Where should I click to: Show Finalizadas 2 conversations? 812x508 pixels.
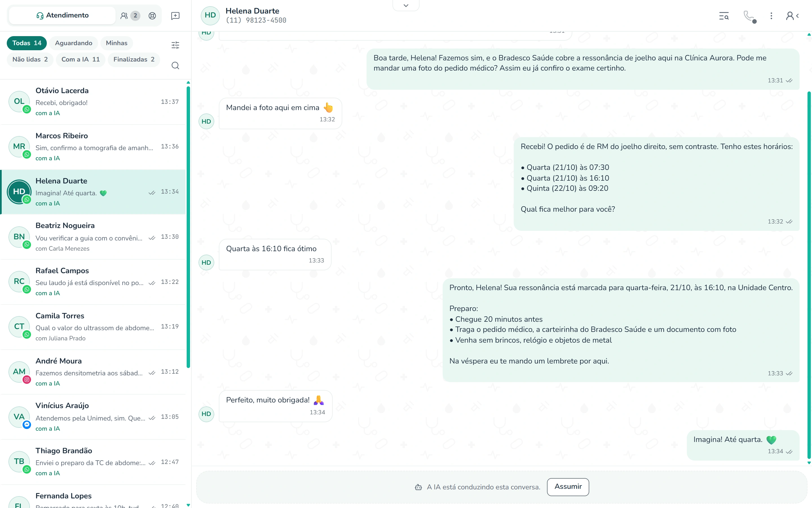pos(134,60)
